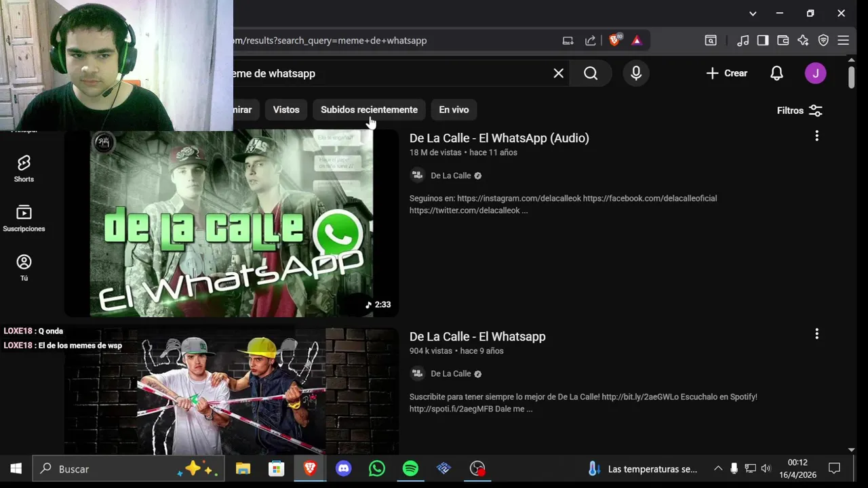
Task: Click De La Calle channel avatar, first result
Action: tap(418, 176)
